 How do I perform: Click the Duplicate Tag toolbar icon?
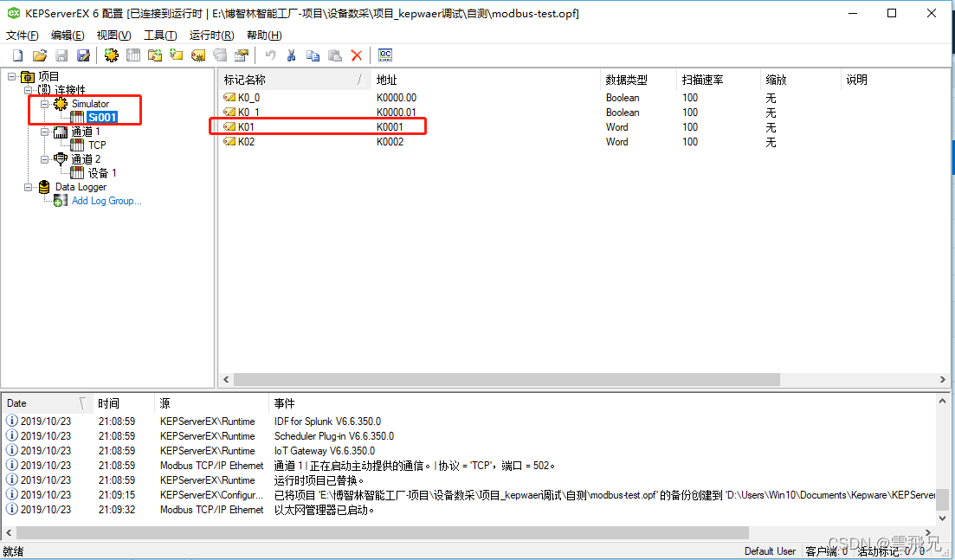tap(220, 55)
